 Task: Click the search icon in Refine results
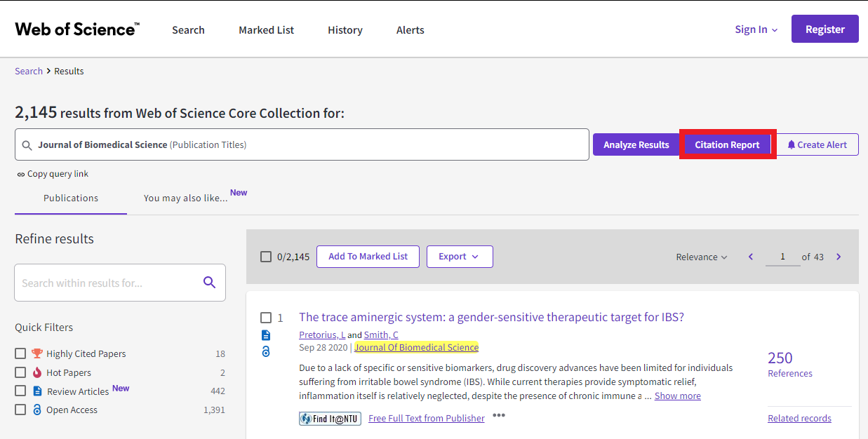pos(209,283)
